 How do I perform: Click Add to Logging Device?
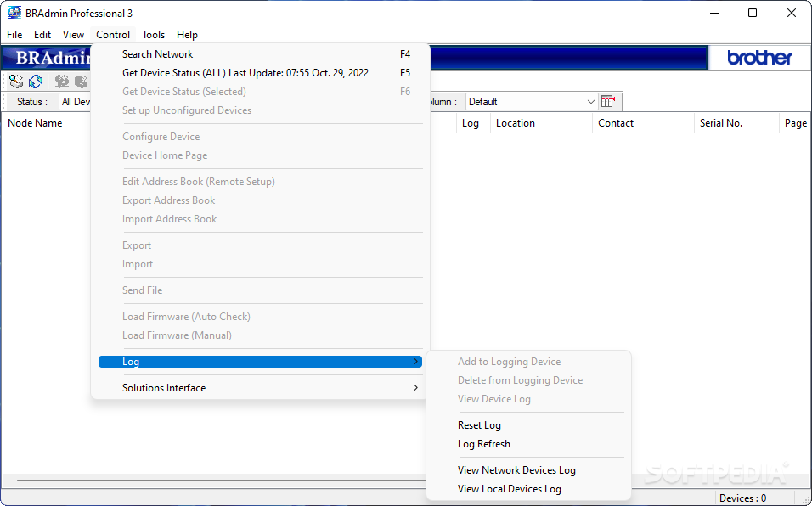[528, 362]
